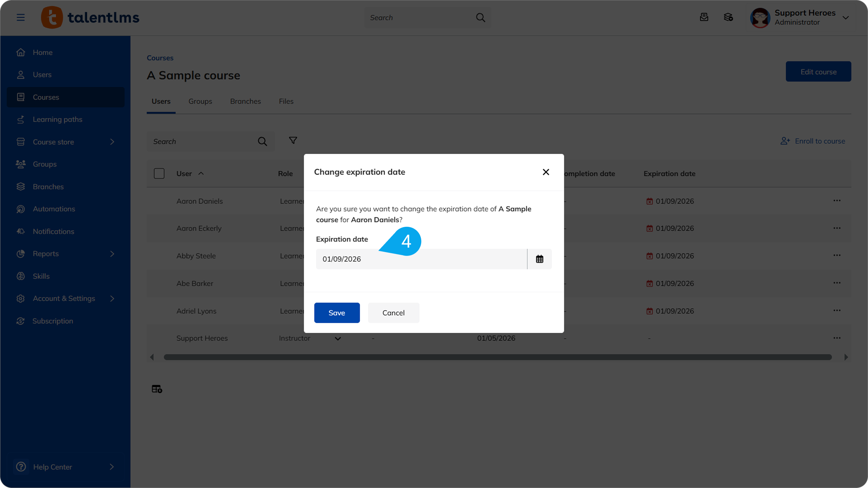Open options menu for Aaron Daniels row
This screenshot has width=868, height=488.
837,201
